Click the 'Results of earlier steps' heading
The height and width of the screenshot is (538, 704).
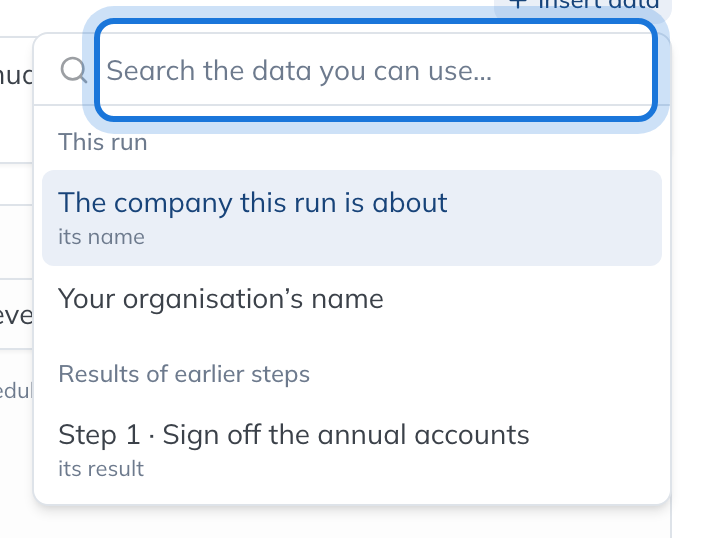184,374
